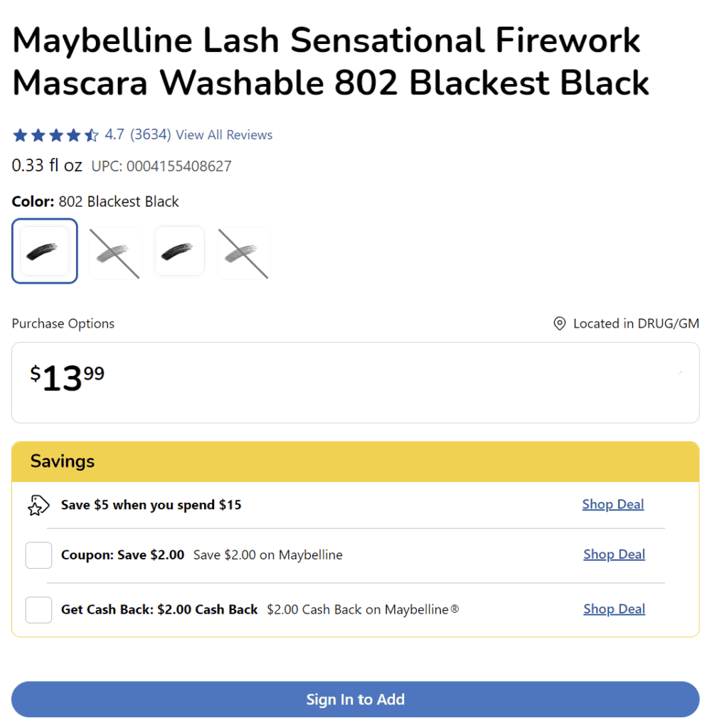
Task: Click the half-filled fifth rating star
Action: [x=91, y=134]
